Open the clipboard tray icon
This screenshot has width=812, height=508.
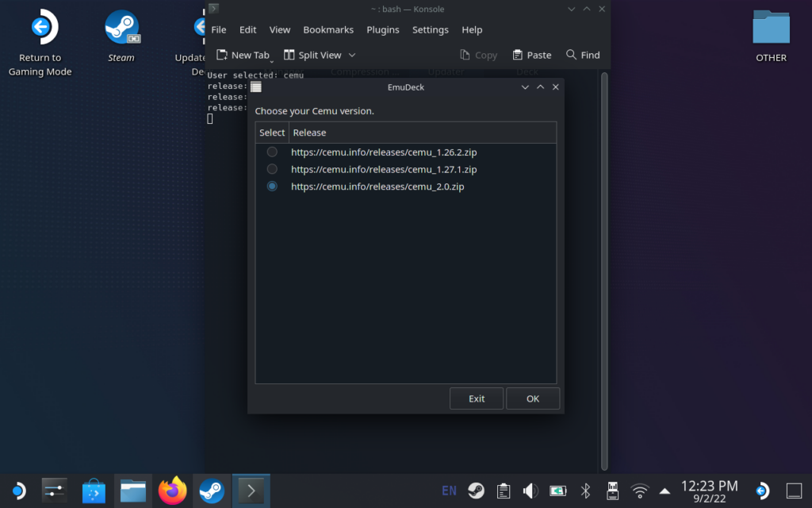pos(504,491)
